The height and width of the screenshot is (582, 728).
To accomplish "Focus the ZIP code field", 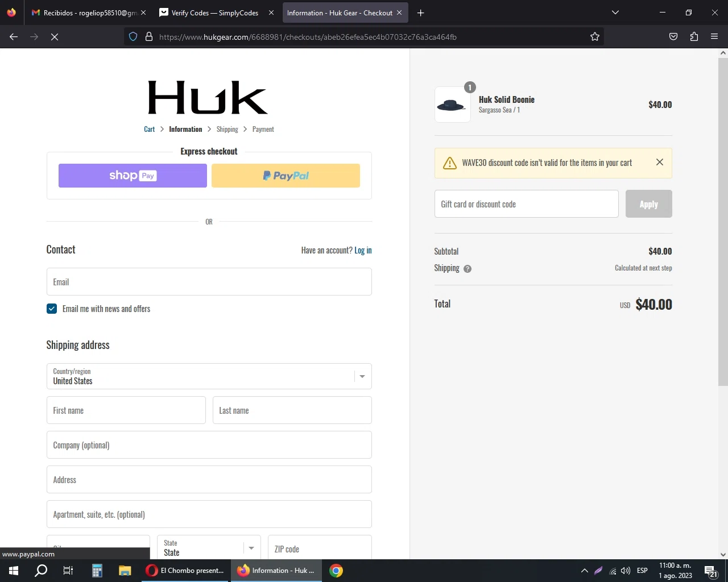I will (320, 547).
